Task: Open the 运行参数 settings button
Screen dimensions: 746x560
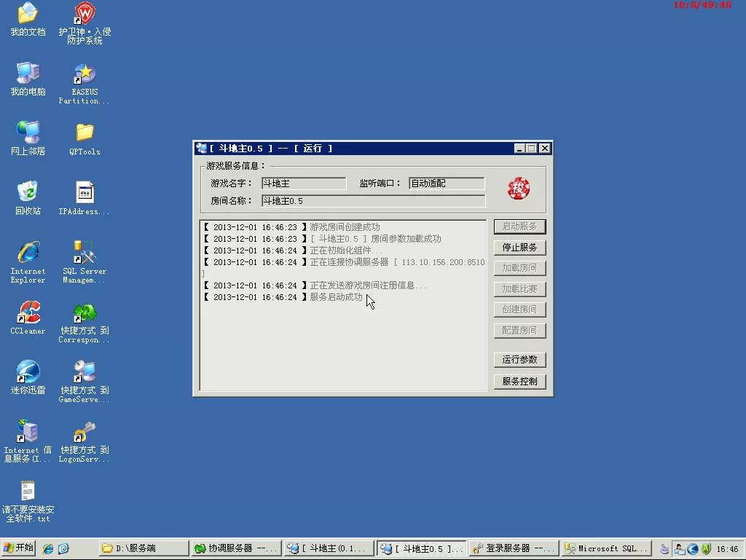Action: pyautogui.click(x=519, y=360)
